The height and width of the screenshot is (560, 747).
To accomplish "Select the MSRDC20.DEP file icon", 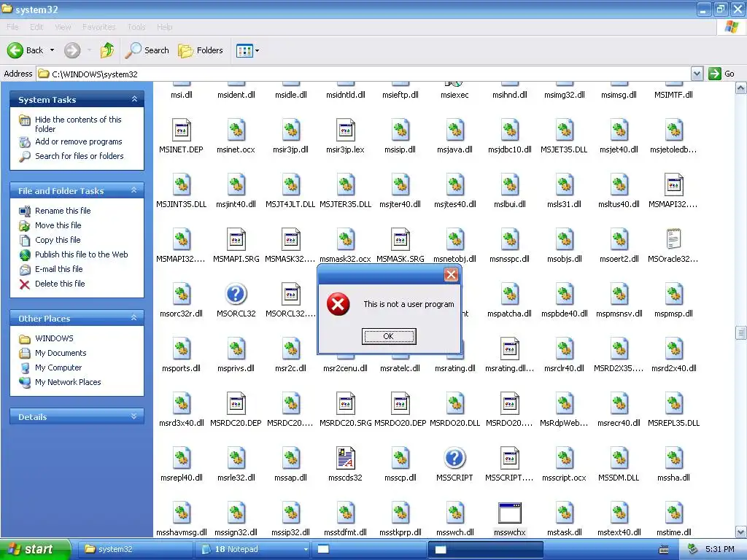I will 236,403.
